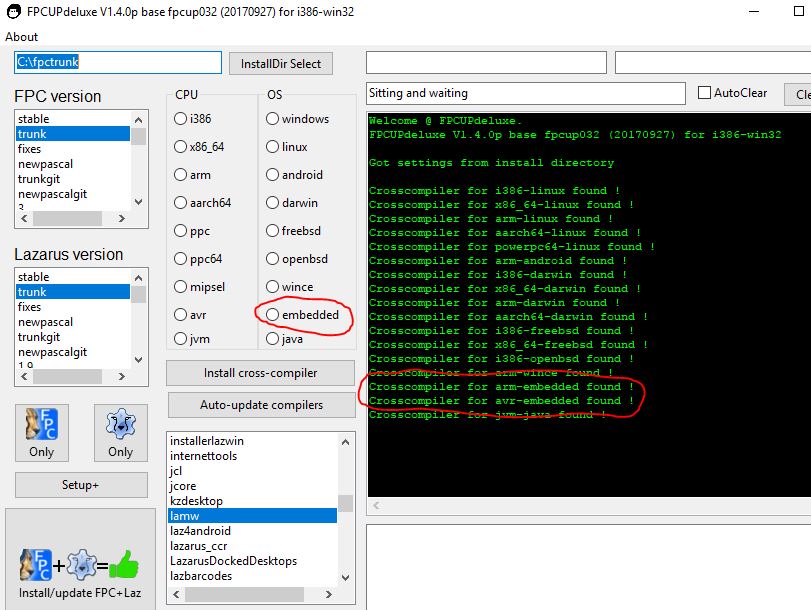This screenshot has height=610, width=811.
Task: Choose the linux OS radio button
Action: pos(272,146)
